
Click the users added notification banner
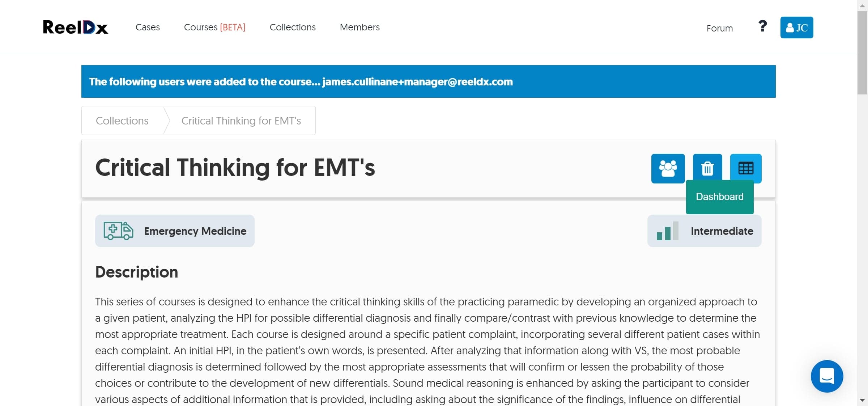coord(429,81)
